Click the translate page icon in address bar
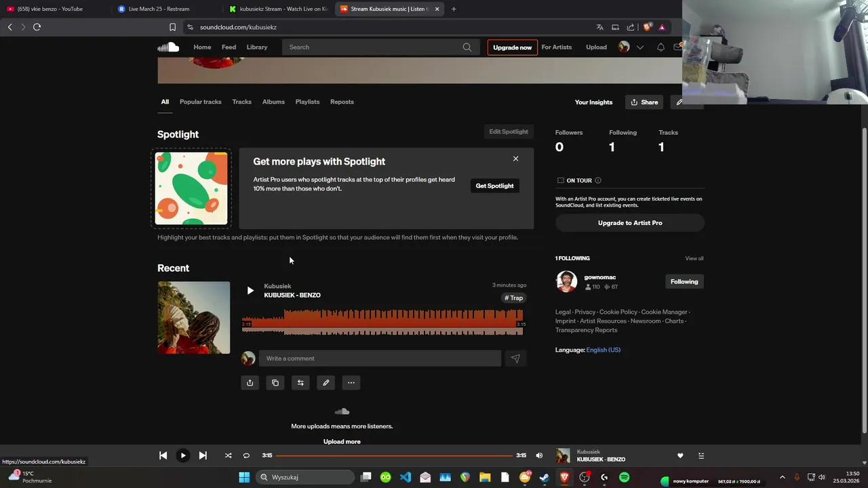The width and height of the screenshot is (868, 488). pos(599,27)
